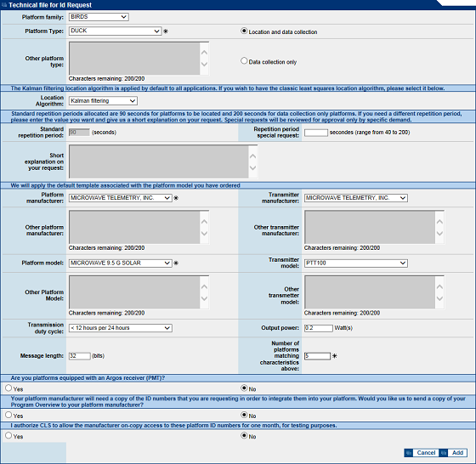This screenshot has width=476, height=464.
Task: Choose Yes to send Program Overview copy
Action: tap(8, 415)
